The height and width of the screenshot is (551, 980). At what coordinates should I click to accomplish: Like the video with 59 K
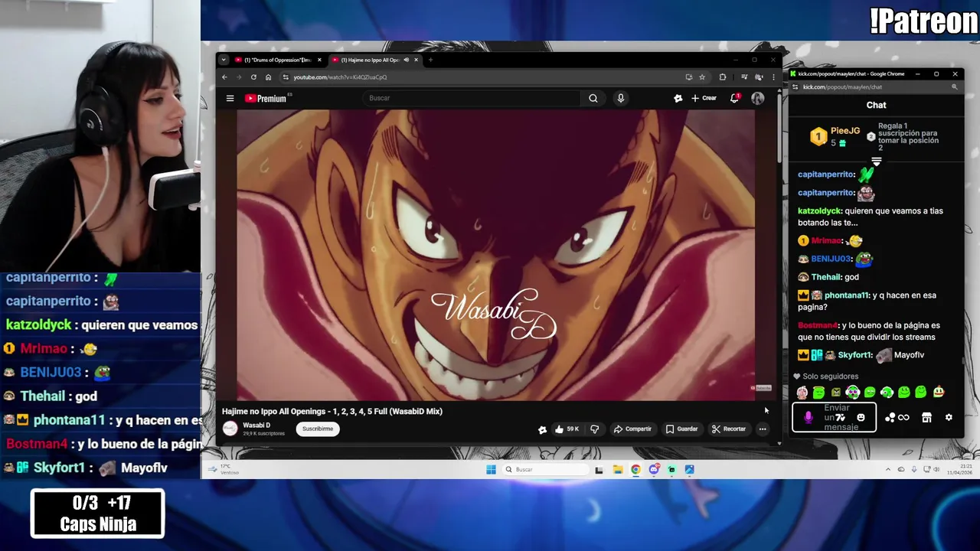click(567, 429)
